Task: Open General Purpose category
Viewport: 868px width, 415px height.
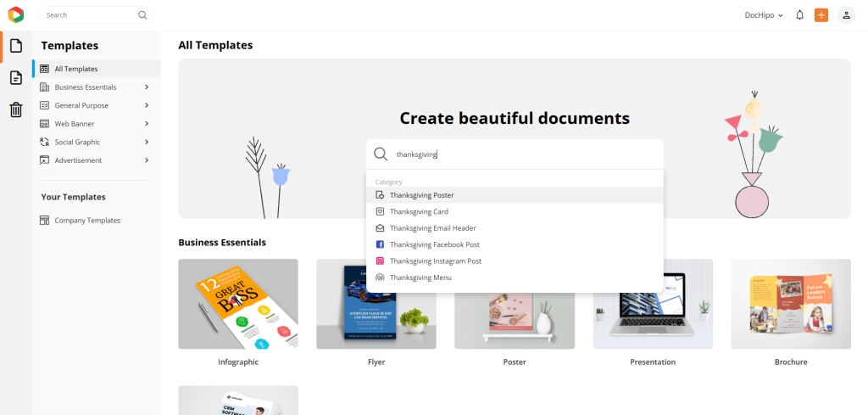Action: coord(97,105)
